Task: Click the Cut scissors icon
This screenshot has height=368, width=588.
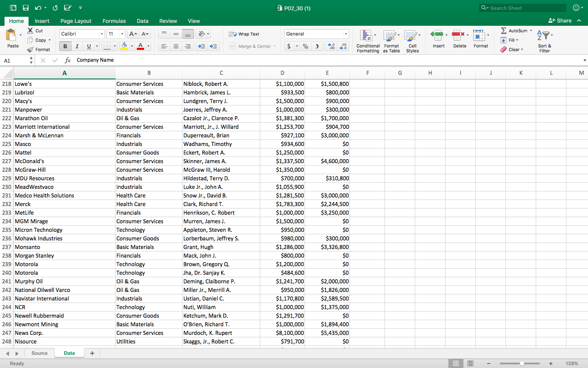Action: tap(30, 31)
